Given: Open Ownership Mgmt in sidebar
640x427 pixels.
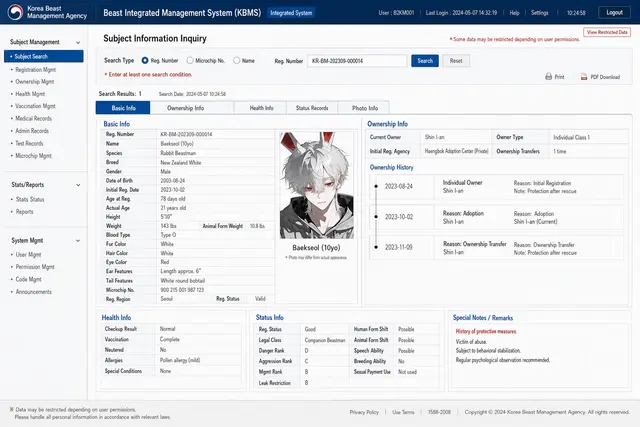Looking at the screenshot, I should click(35, 82).
